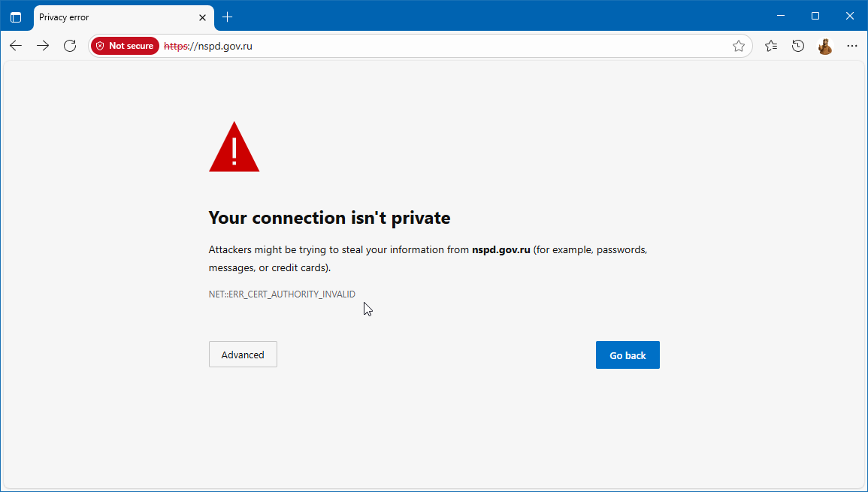Image resolution: width=868 pixels, height=492 pixels.
Task: Click the forward navigation arrow
Action: (43, 46)
